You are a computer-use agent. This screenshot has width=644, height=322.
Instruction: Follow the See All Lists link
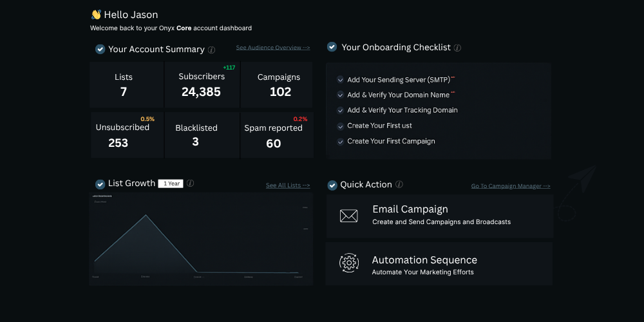pos(288,185)
